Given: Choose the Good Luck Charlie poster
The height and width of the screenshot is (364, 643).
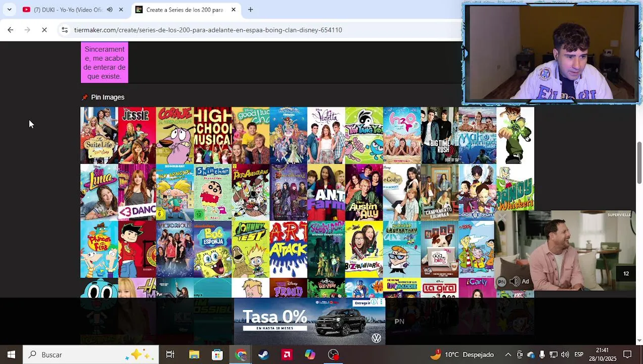Looking at the screenshot, I should (251, 135).
